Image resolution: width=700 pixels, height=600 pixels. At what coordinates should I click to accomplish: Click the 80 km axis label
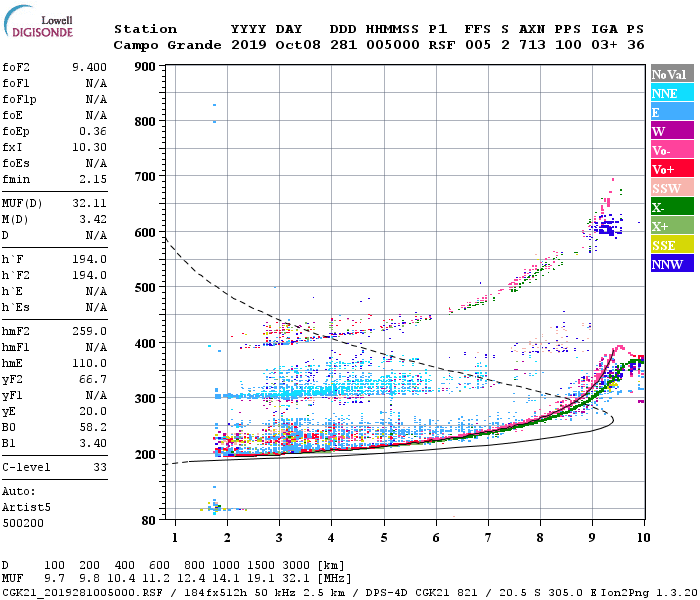click(x=149, y=521)
